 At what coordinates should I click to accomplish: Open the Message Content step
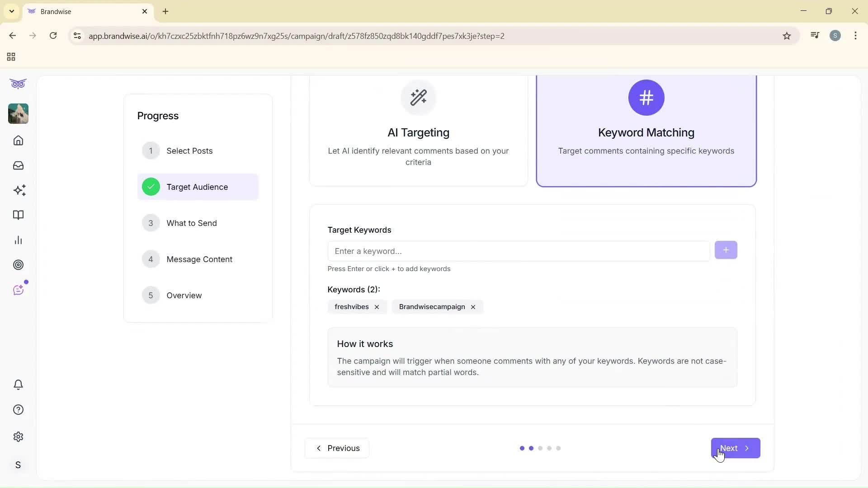click(x=200, y=259)
